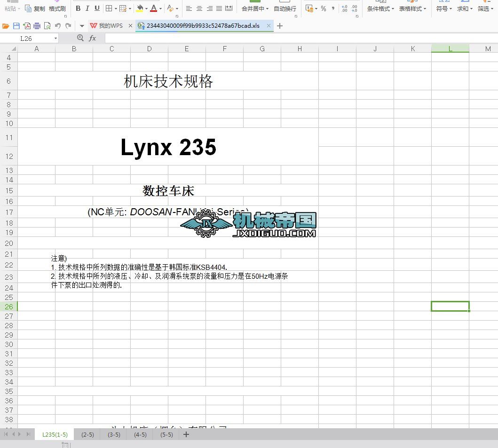The image size is (498, 448).
Task: Add a new worksheet
Action: (x=186, y=434)
